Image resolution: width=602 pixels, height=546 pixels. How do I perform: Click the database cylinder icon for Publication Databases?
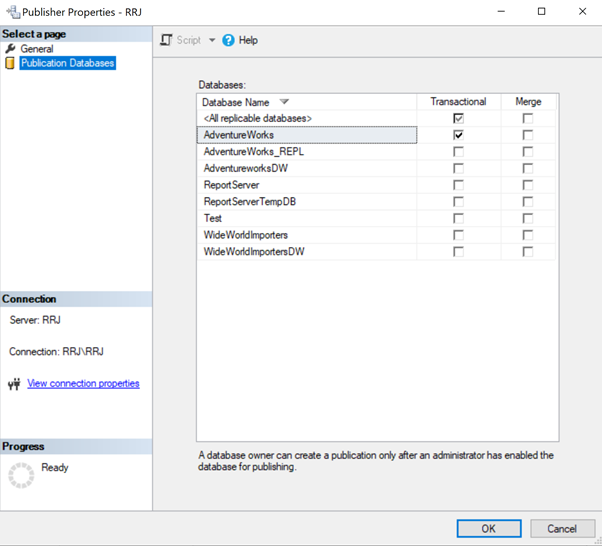pos(10,63)
